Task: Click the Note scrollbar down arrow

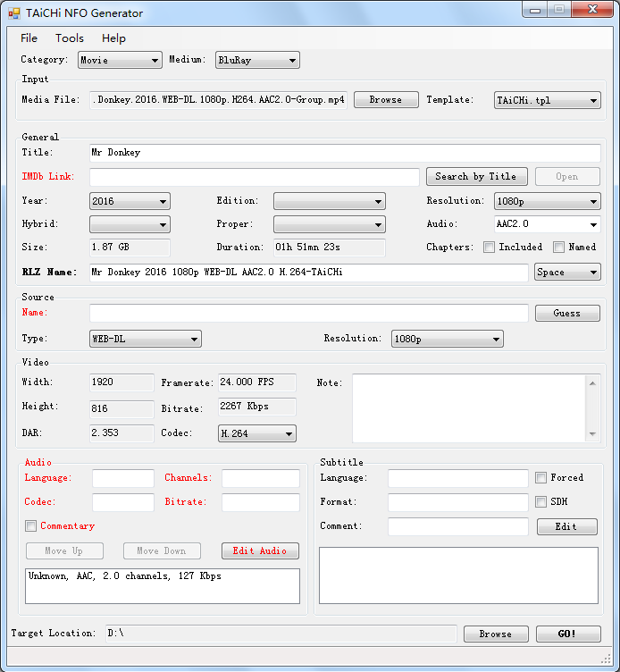Action: click(x=592, y=433)
